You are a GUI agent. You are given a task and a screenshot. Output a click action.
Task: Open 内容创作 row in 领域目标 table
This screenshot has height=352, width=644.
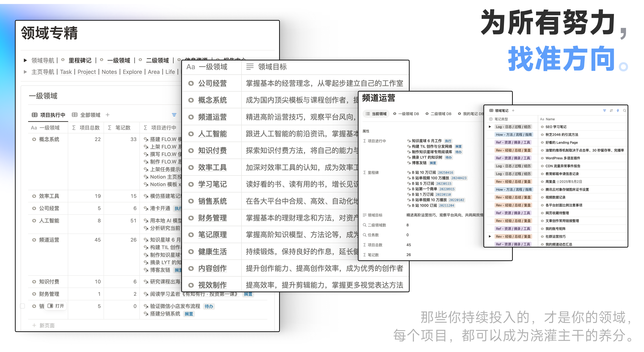point(213,268)
